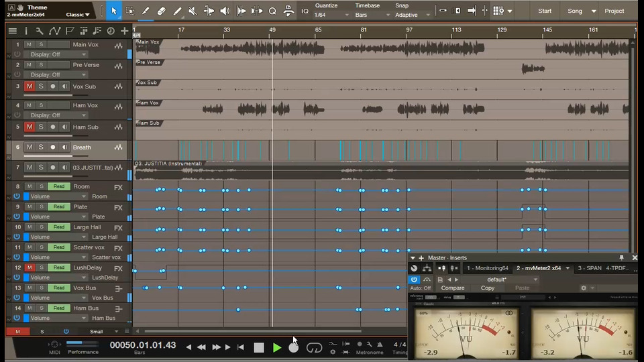Viewport: 644px width, 362px height.
Task: Solo the Breath track
Action: [40, 147]
